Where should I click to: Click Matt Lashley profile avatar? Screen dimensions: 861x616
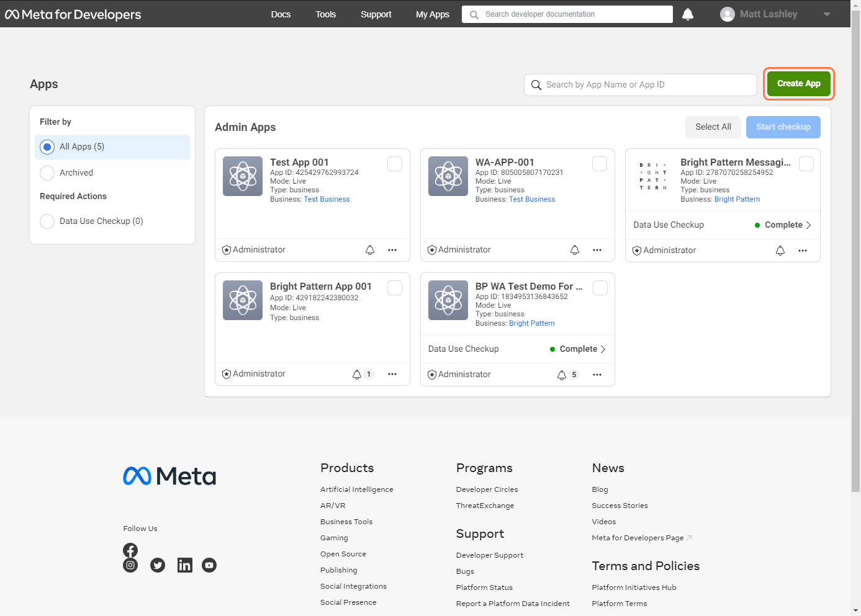pos(728,14)
